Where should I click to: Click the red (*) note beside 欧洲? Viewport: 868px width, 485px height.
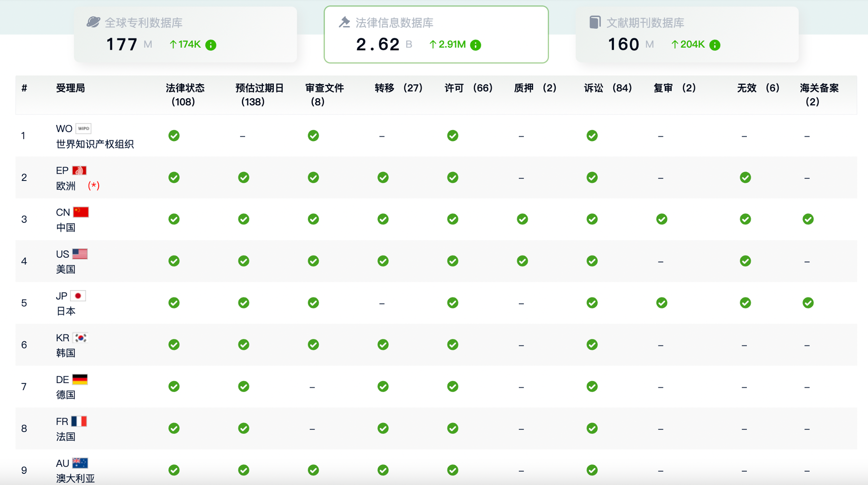94,185
